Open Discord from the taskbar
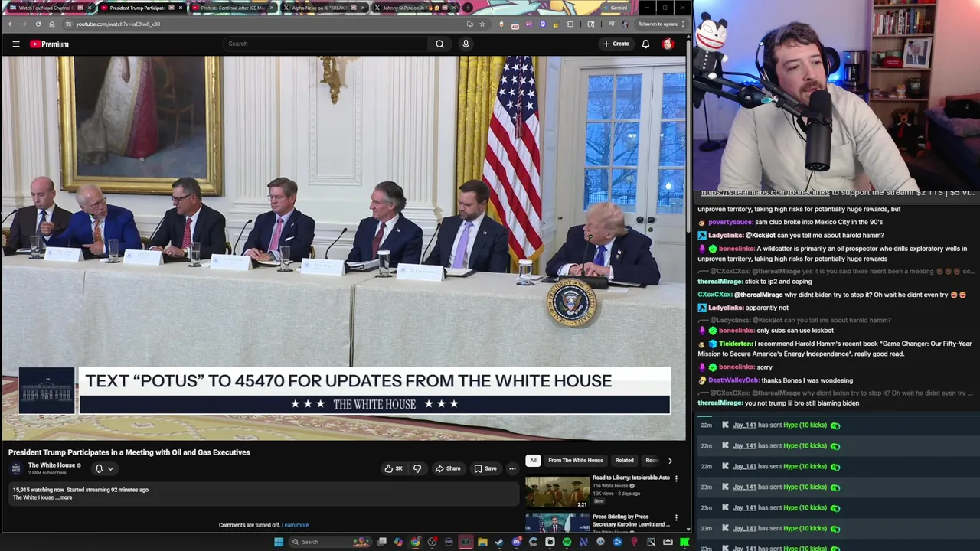 516,542
